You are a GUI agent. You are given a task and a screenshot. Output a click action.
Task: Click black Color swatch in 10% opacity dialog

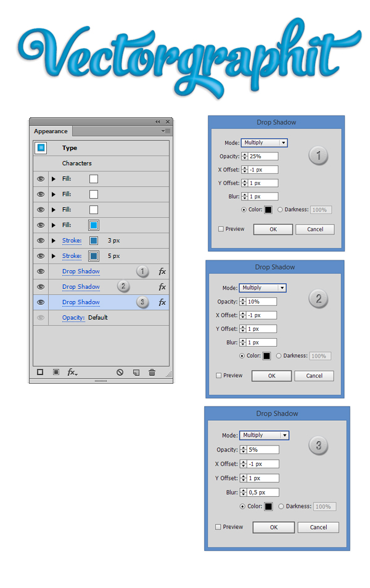click(x=266, y=356)
